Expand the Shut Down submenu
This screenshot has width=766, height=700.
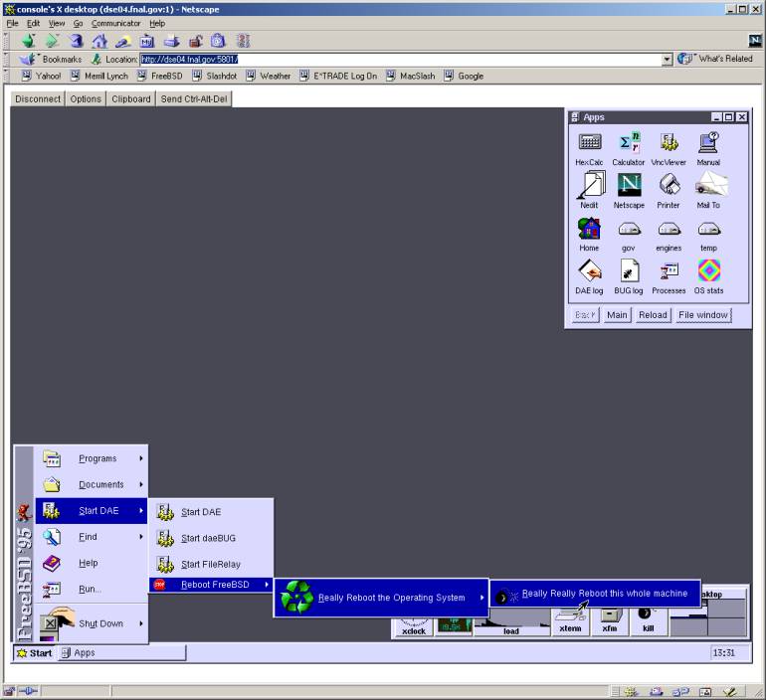(92, 623)
